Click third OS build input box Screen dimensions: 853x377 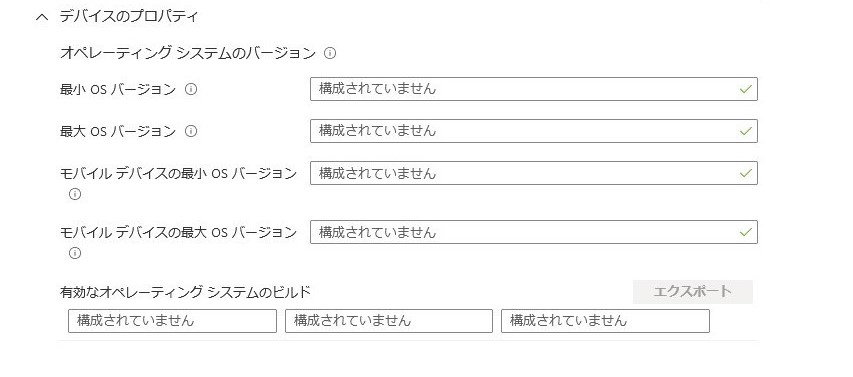point(605,321)
